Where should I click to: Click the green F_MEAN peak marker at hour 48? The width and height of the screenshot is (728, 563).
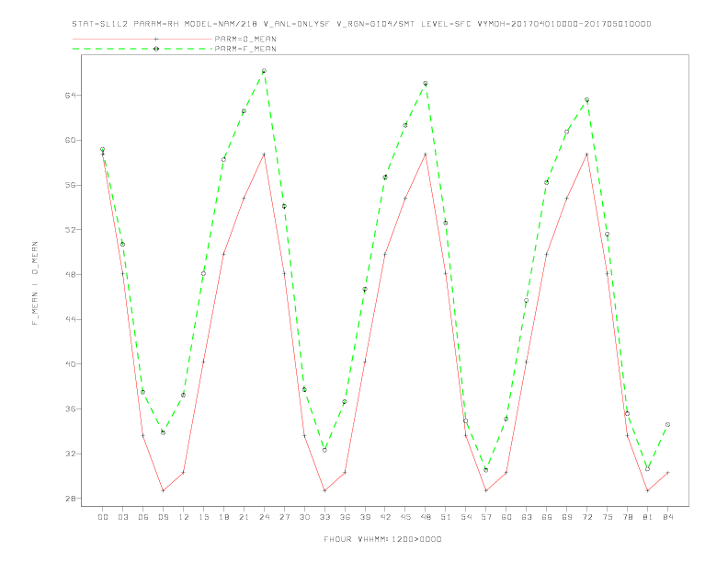click(426, 84)
